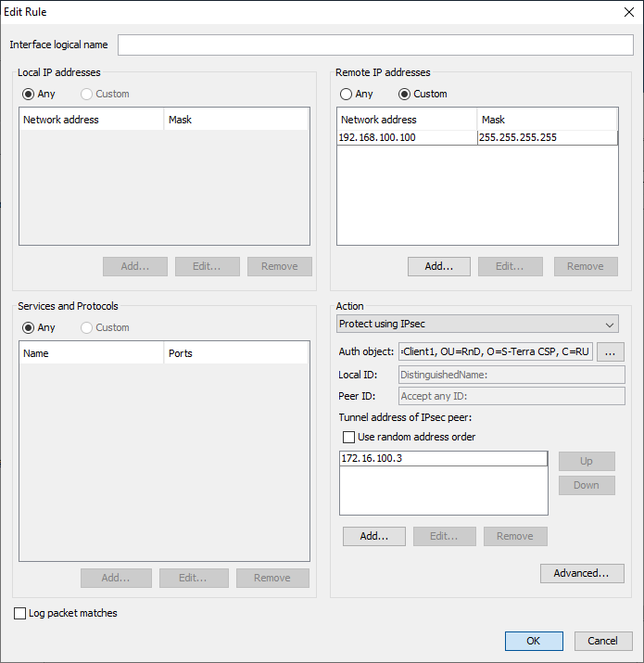Click Edit button under tunnel address list
644x663 pixels.
point(444,536)
